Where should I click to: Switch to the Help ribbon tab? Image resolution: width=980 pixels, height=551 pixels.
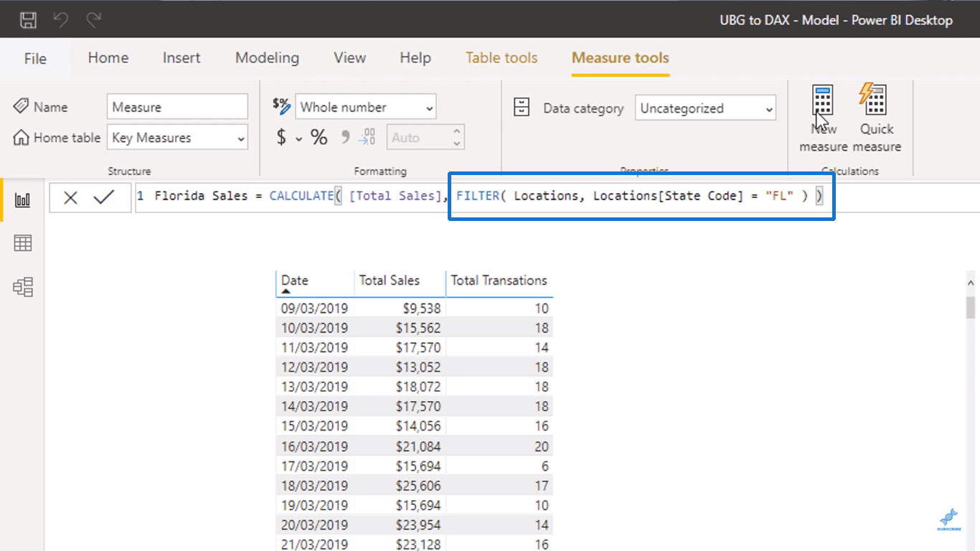(x=415, y=57)
